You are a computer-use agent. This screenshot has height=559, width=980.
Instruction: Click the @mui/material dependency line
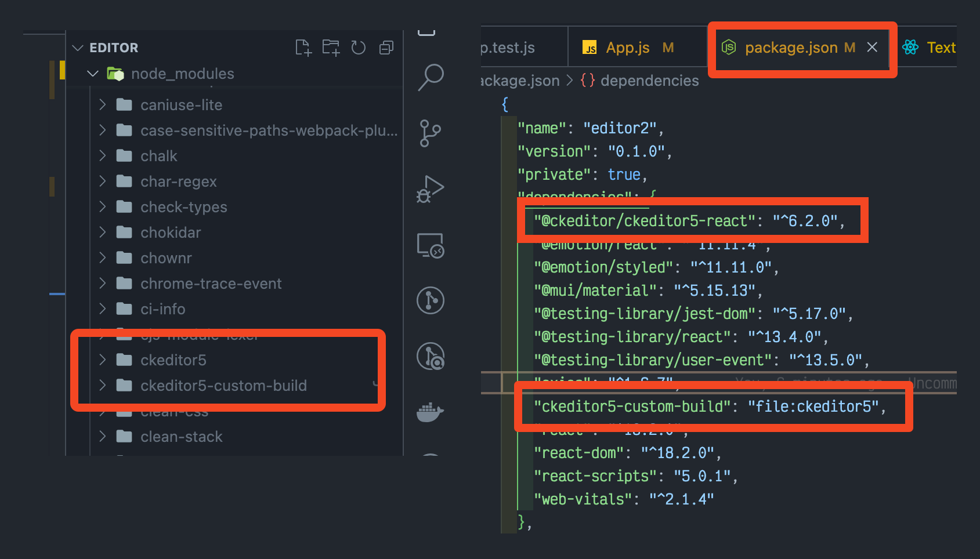(x=649, y=291)
